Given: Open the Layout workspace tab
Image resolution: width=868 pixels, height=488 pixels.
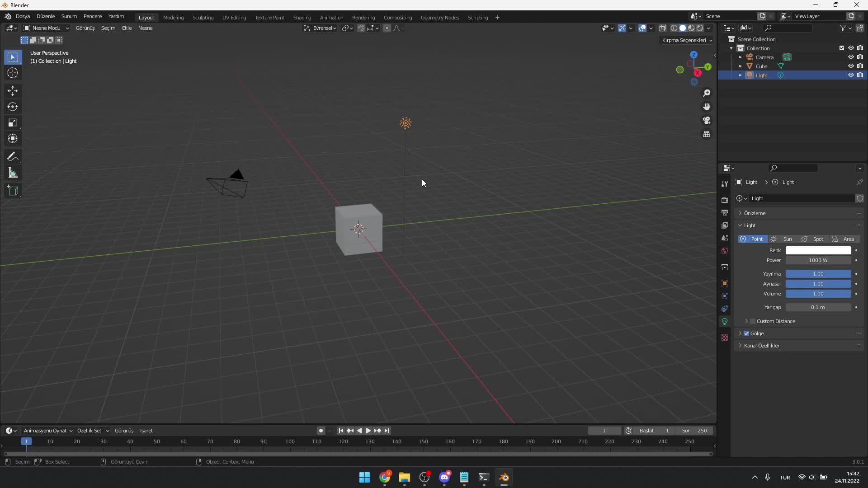Looking at the screenshot, I should click(146, 17).
